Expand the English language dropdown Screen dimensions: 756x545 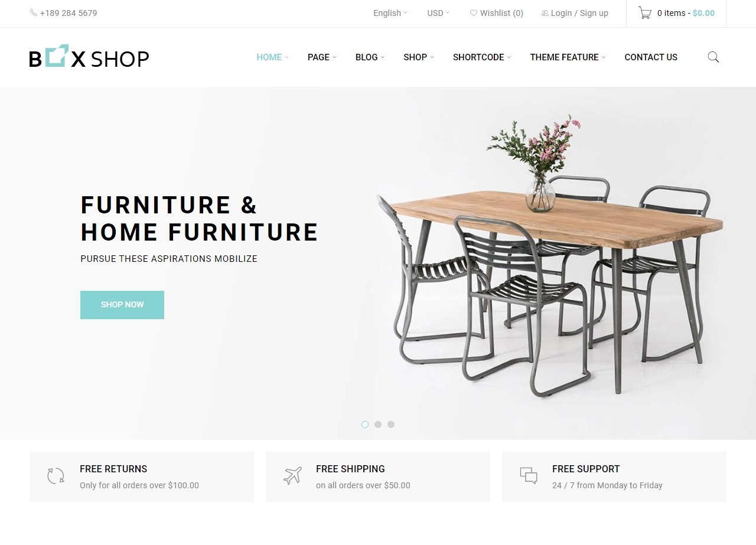(390, 13)
